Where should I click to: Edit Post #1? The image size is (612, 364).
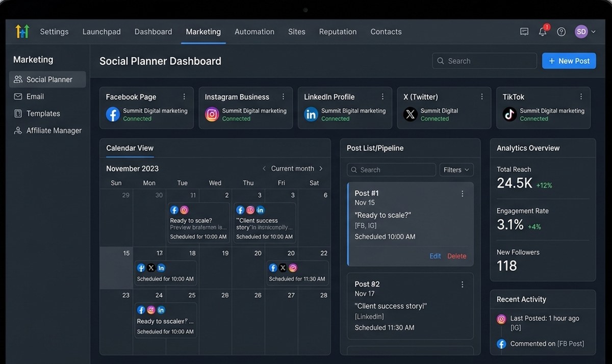pos(435,256)
